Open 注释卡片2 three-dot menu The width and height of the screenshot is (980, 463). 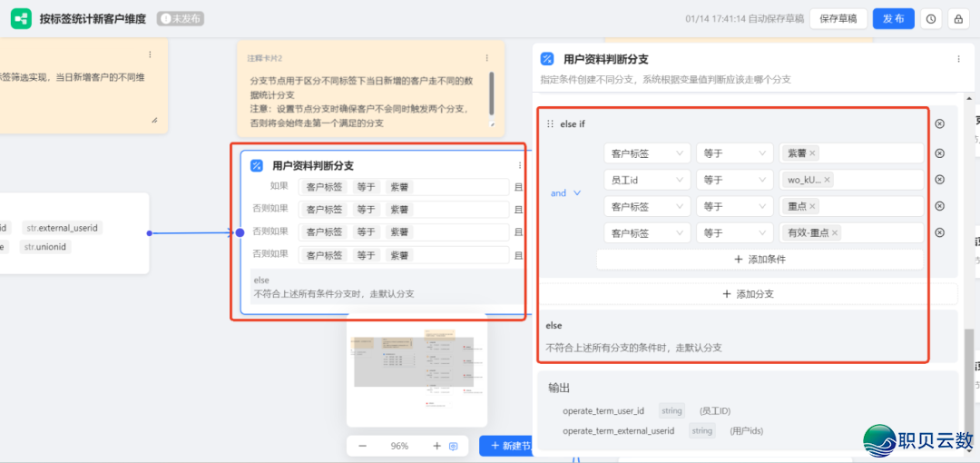pyautogui.click(x=487, y=58)
